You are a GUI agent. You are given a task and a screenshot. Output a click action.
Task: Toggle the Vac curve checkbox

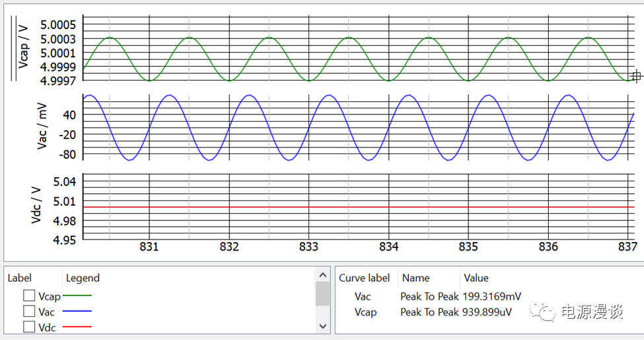pyautogui.click(x=29, y=311)
